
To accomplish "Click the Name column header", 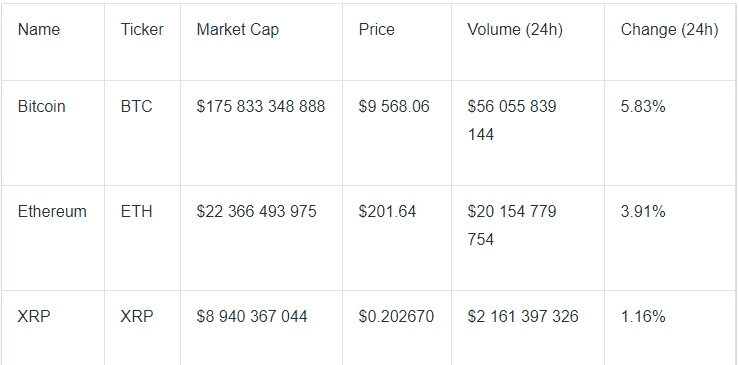I will point(39,30).
